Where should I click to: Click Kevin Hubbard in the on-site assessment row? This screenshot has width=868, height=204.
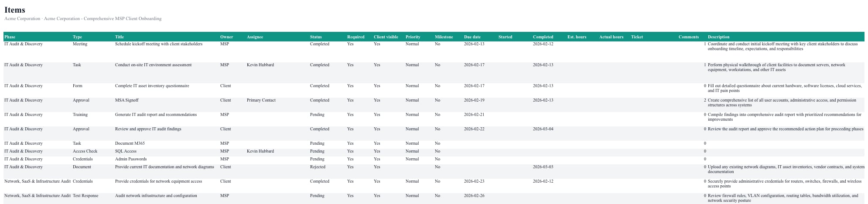pyautogui.click(x=260, y=65)
